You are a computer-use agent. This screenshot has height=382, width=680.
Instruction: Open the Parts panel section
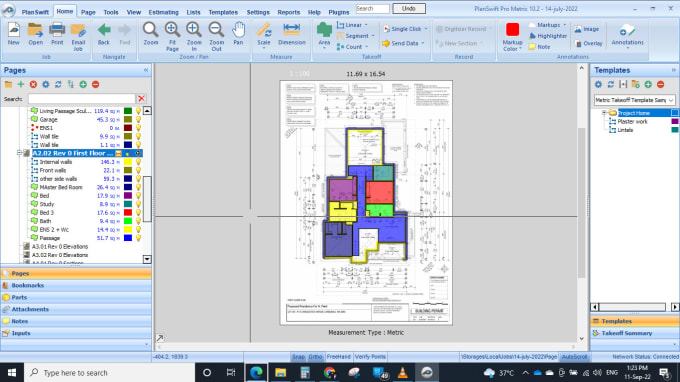click(x=76, y=297)
